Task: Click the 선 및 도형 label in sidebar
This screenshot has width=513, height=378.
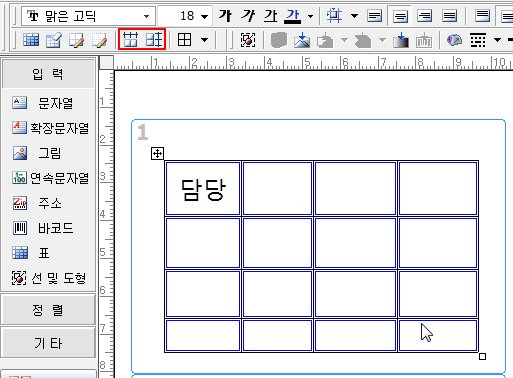Action: click(59, 278)
